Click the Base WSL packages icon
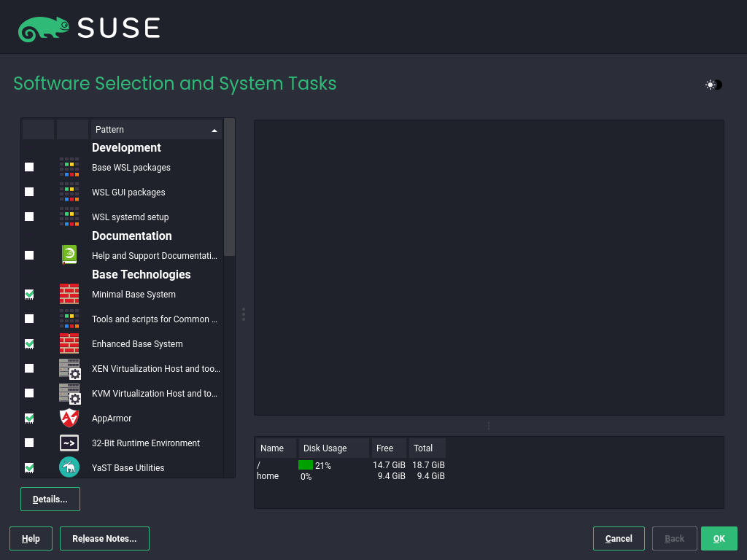This screenshot has height=560, width=747. click(69, 168)
